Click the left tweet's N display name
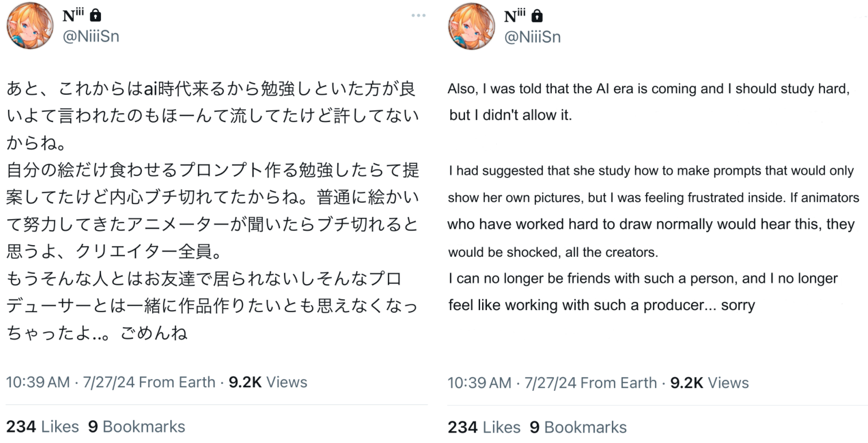The width and height of the screenshot is (868, 443). (73, 16)
